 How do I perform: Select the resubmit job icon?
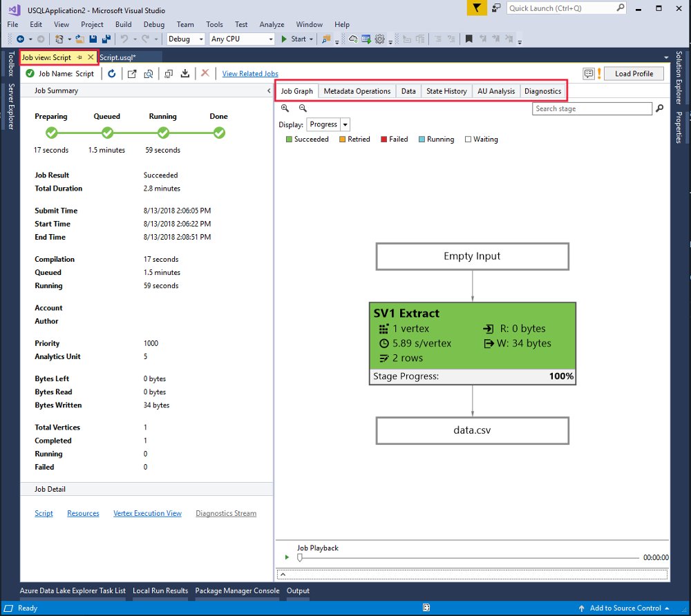coord(167,74)
